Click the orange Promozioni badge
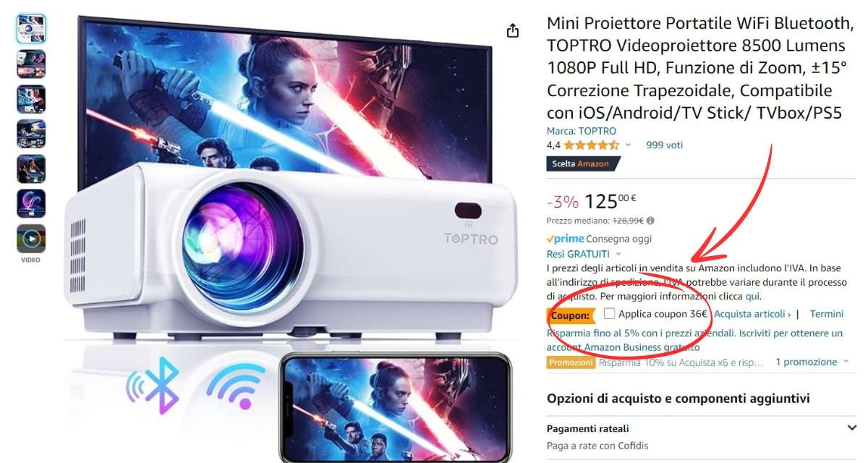Viewport: 868px width, 463px height. pos(571,362)
